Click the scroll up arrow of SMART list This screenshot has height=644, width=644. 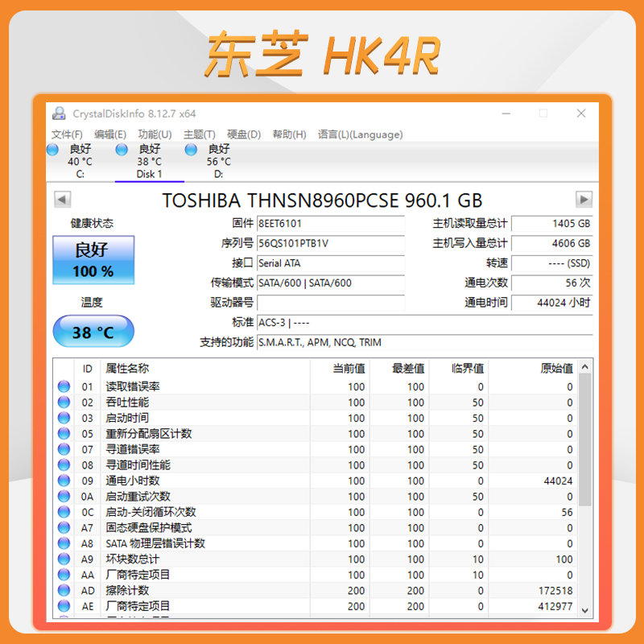[x=585, y=367]
